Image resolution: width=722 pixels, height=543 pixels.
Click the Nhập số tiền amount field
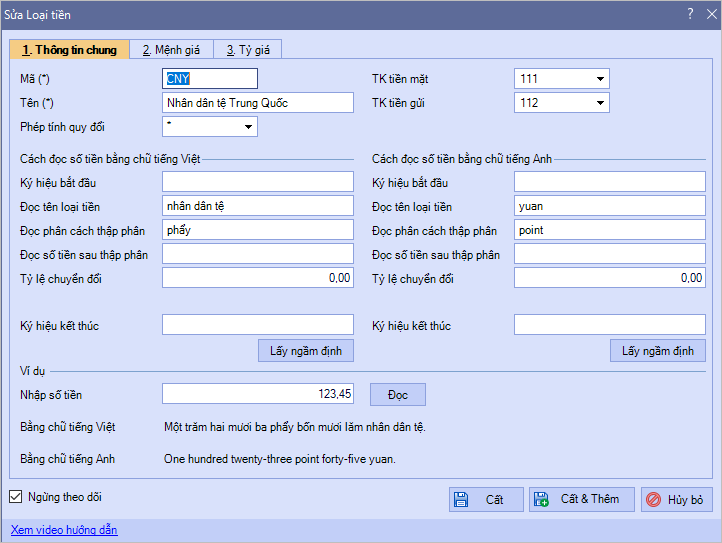point(257,394)
